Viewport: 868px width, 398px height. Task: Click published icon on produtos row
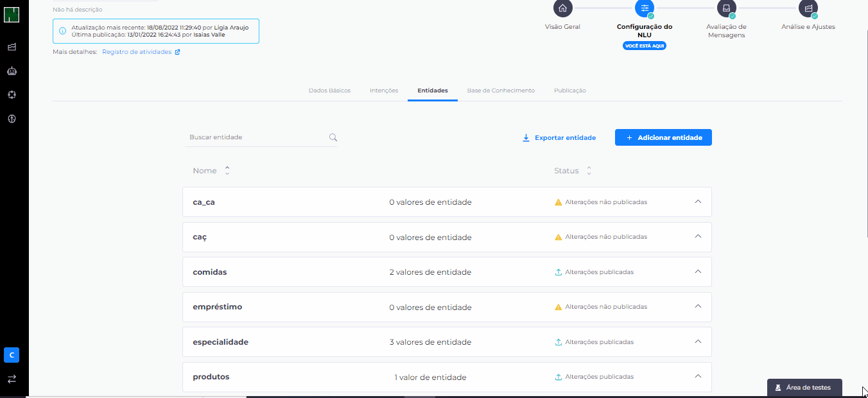(x=559, y=377)
